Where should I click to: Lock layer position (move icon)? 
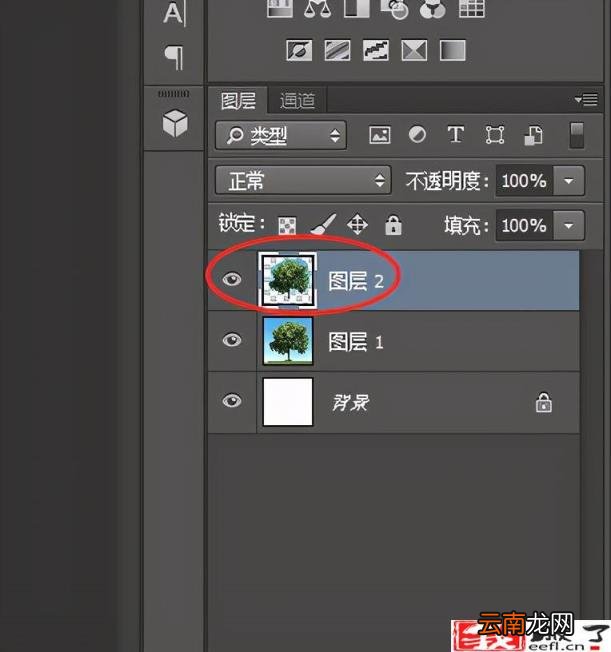coord(357,225)
